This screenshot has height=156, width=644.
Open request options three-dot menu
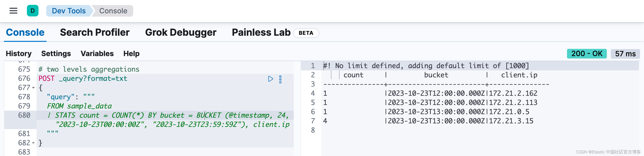280,79
